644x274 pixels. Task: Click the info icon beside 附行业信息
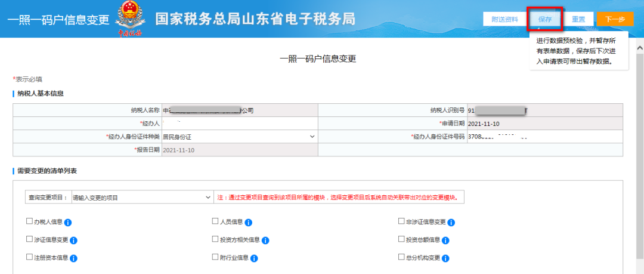pos(254,259)
